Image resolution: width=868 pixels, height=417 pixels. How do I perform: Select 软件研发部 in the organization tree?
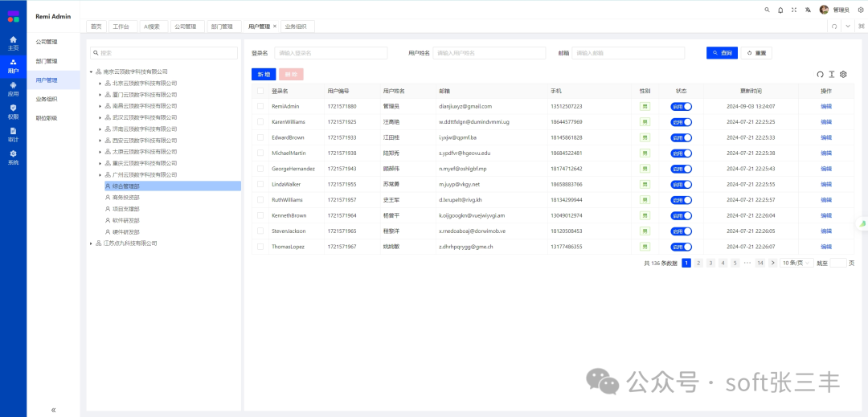[127, 220]
